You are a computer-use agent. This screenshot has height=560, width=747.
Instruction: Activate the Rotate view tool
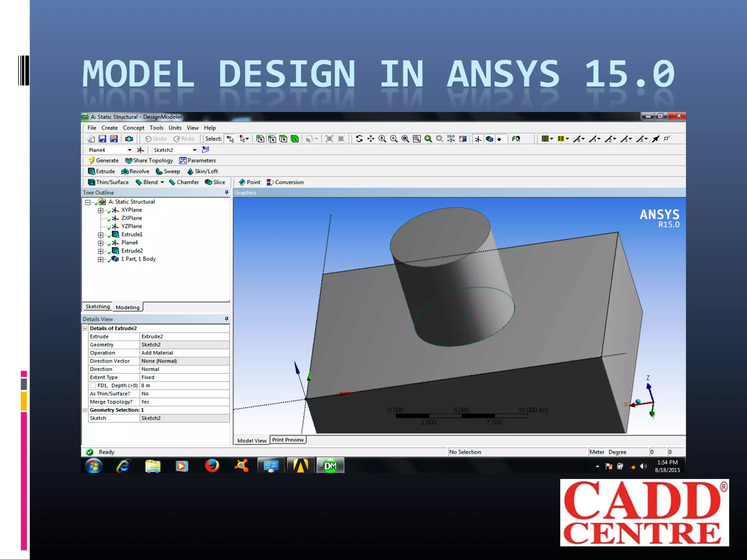point(359,139)
